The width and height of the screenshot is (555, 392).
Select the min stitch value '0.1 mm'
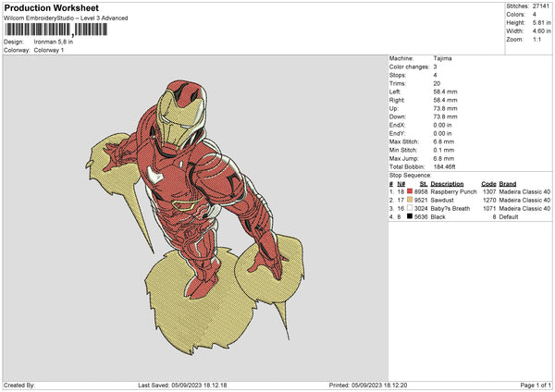pos(444,150)
